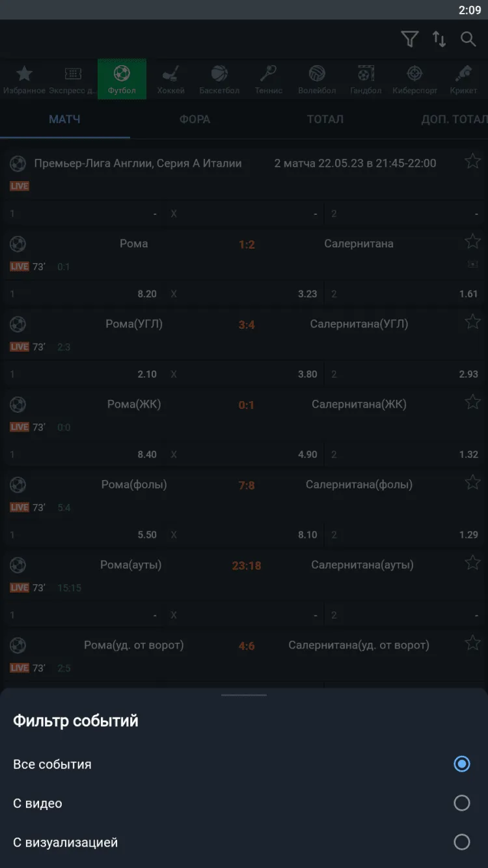Screen dimensions: 488x868
Task: Open the event filter funnel icon
Action: [x=409, y=39]
